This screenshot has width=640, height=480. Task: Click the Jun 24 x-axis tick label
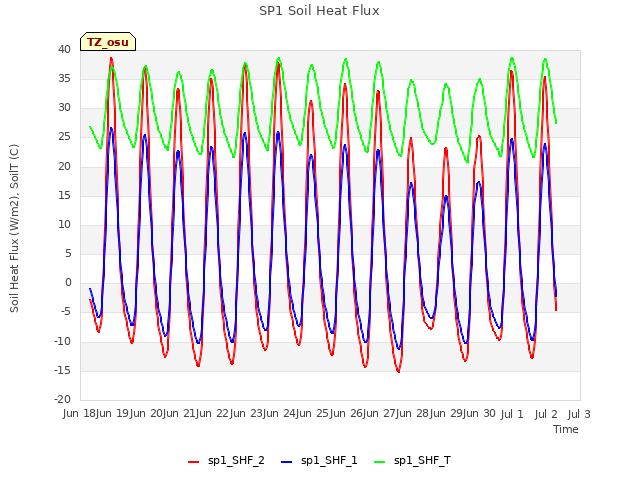(281, 414)
